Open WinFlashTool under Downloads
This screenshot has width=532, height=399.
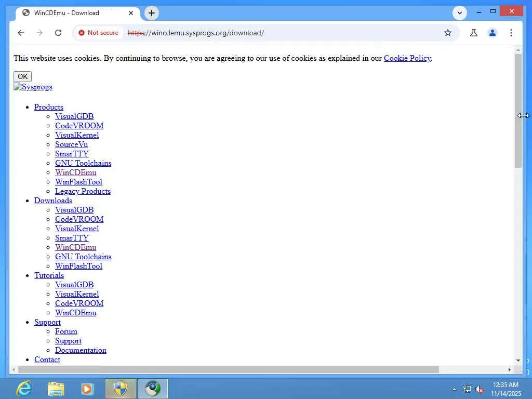pos(79,266)
